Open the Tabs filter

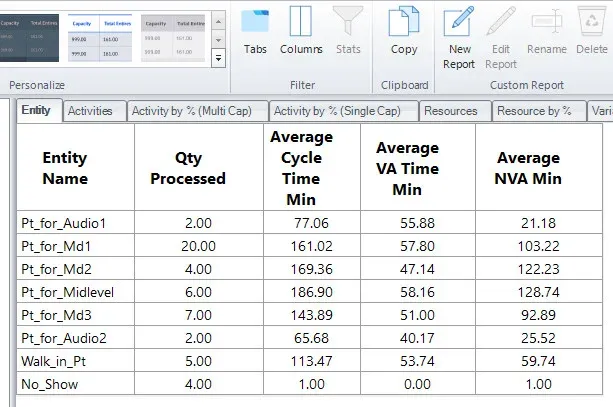(x=255, y=31)
